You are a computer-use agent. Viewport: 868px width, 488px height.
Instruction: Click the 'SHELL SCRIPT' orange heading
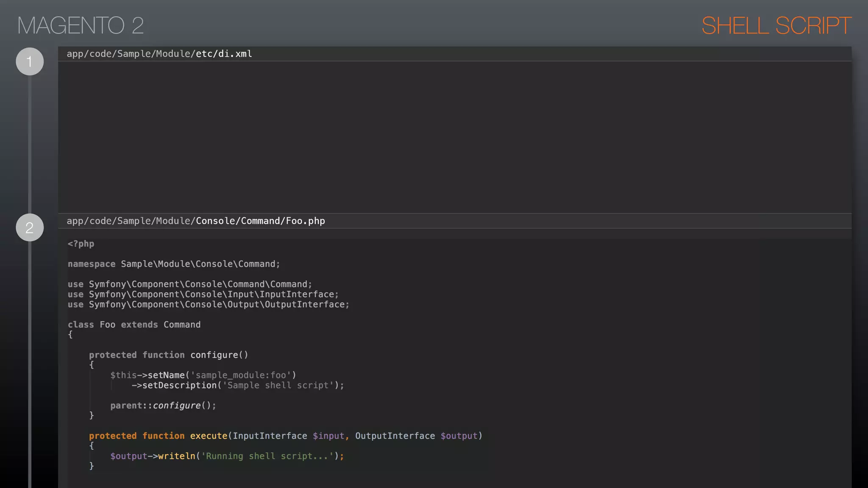776,25
